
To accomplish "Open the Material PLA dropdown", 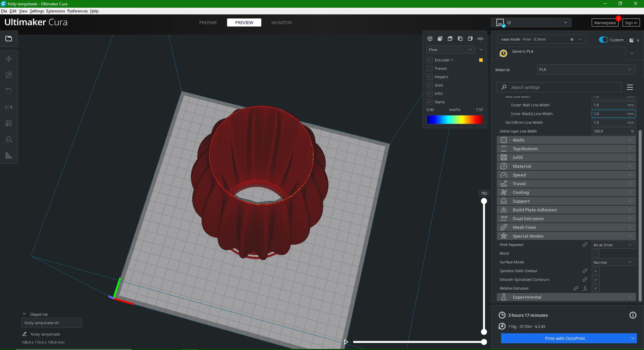I will click(x=586, y=69).
